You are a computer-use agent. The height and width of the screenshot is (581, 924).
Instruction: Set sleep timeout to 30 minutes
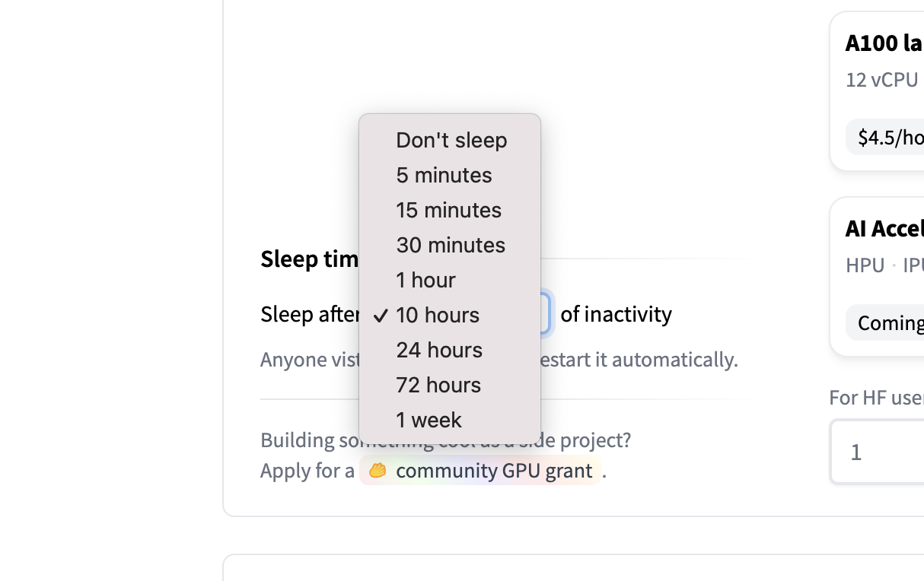coord(450,245)
